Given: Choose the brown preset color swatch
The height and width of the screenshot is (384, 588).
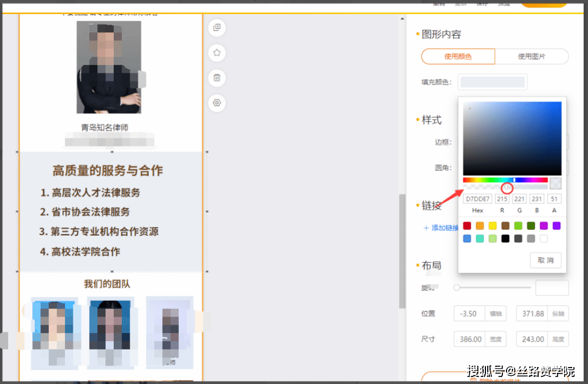Looking at the screenshot, I should coord(505,226).
